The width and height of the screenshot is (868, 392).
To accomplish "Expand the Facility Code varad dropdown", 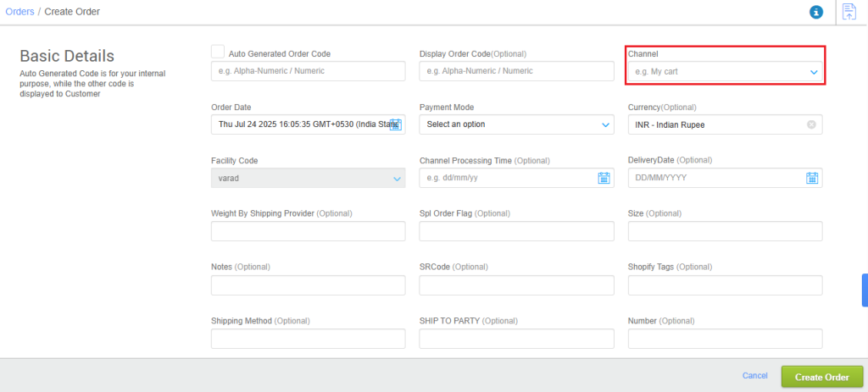I will pyautogui.click(x=309, y=178).
